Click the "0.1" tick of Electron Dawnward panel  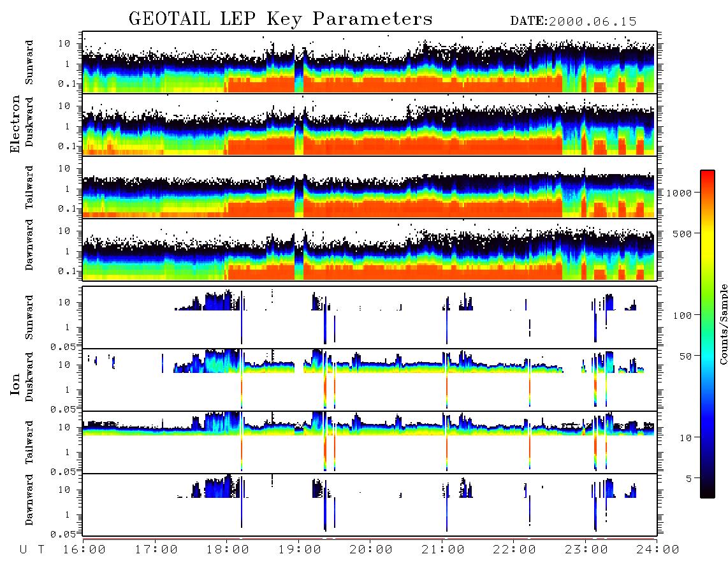tap(68, 271)
